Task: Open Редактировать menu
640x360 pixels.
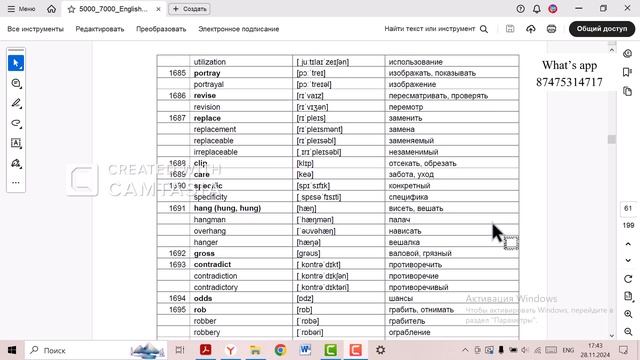Action: coord(100,29)
